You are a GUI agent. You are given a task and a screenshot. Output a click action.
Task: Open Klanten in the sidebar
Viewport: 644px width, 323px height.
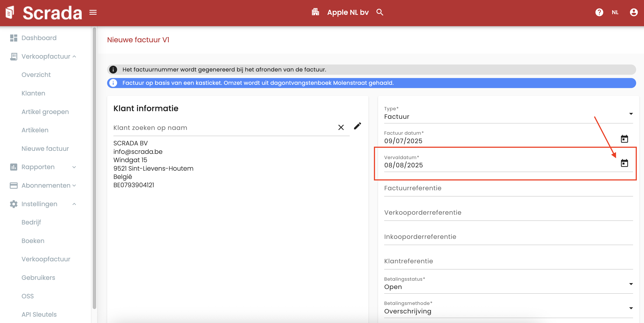tap(33, 93)
